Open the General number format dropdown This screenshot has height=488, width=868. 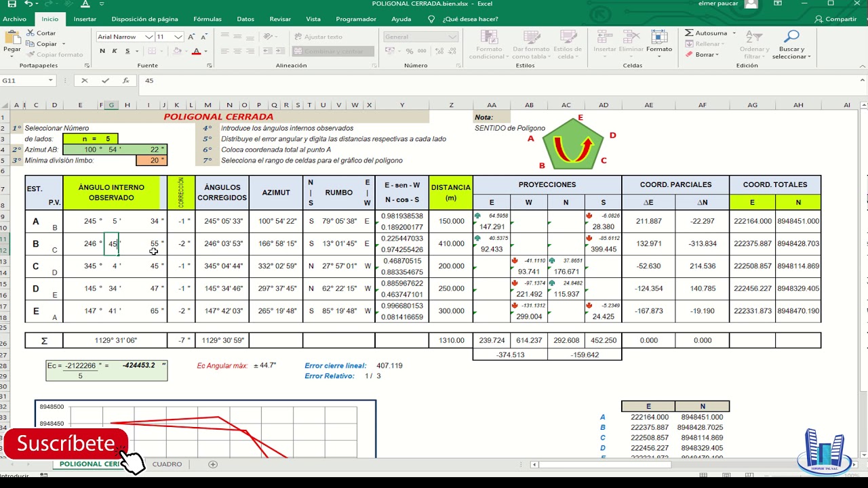tap(453, 37)
